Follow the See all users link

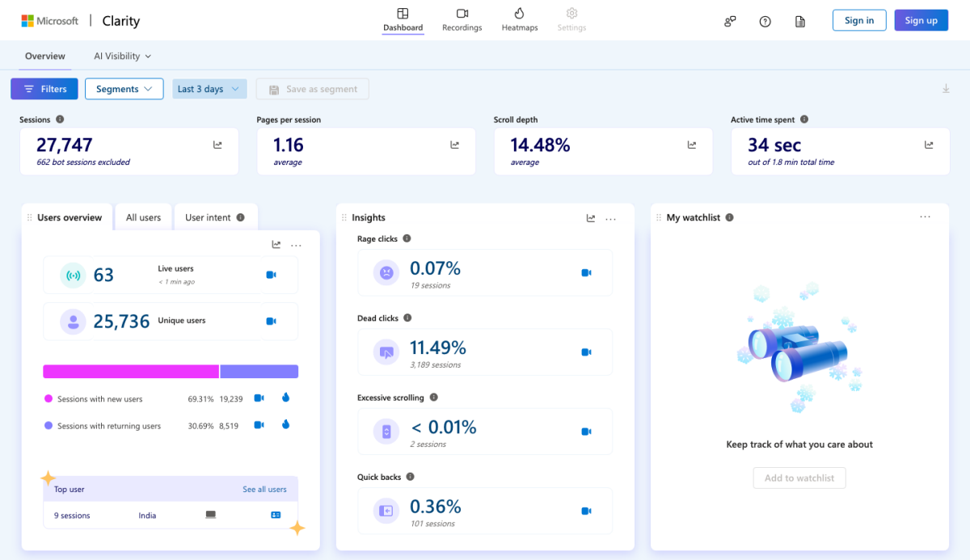click(265, 490)
